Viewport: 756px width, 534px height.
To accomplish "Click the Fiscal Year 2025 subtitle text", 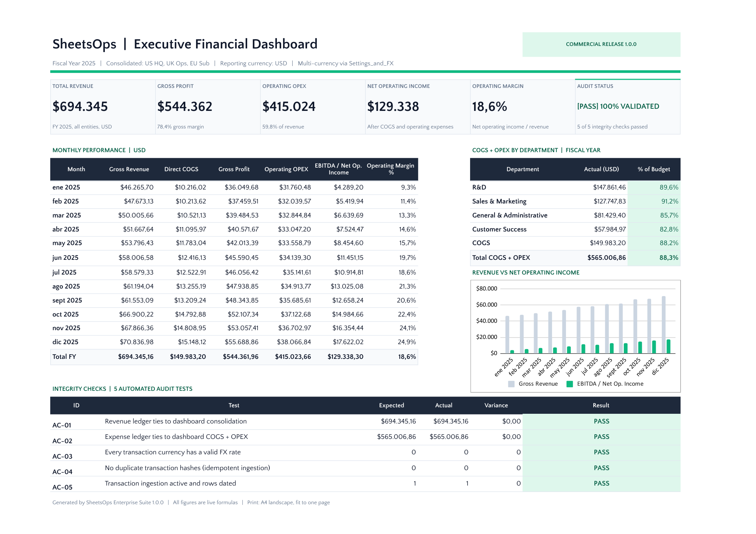I will click(74, 63).
